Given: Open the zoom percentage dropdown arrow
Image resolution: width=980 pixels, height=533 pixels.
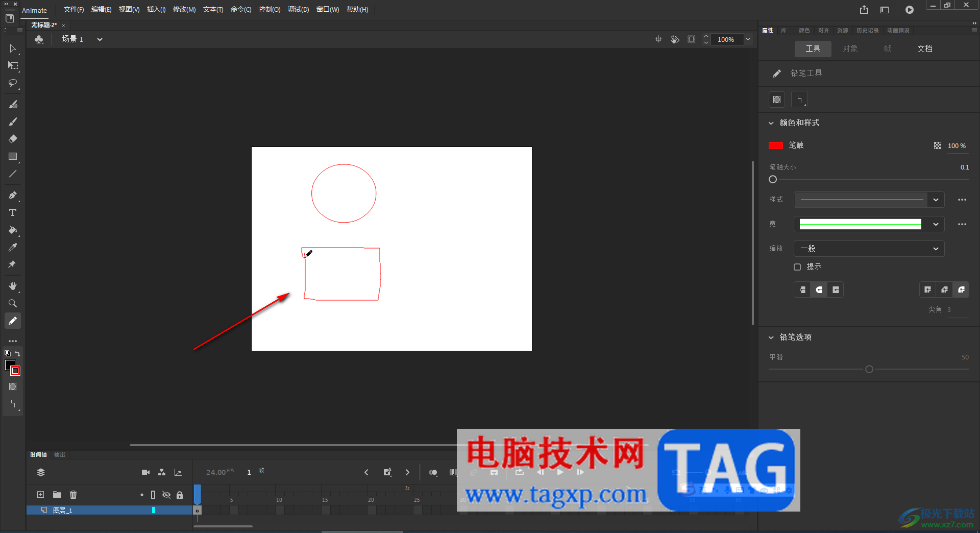Looking at the screenshot, I should coord(748,39).
